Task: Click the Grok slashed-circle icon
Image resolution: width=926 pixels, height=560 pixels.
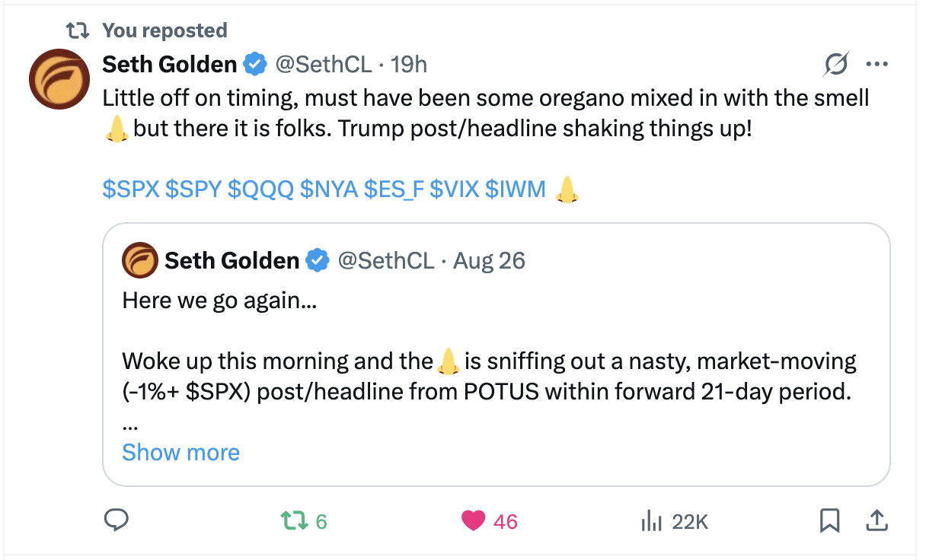Action: point(836,65)
